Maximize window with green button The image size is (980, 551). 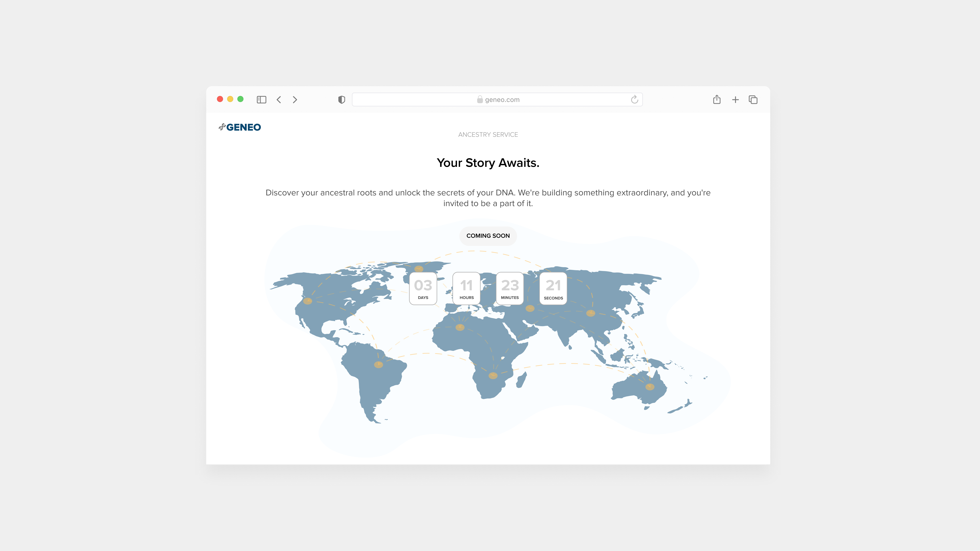click(x=240, y=99)
